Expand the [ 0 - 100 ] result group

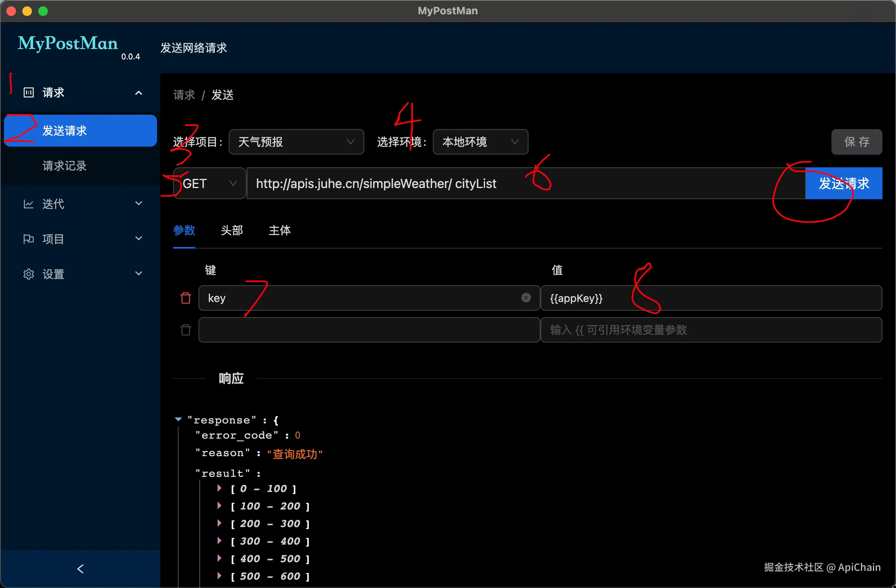pos(219,488)
